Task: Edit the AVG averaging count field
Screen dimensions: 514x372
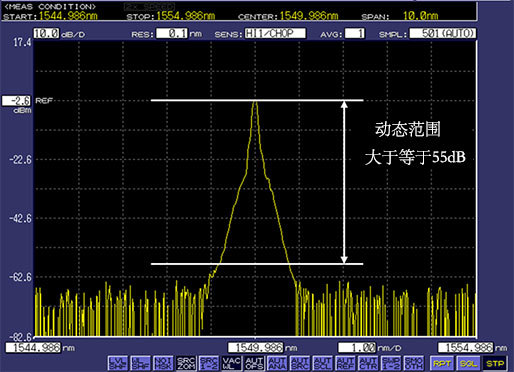Action: tap(355, 33)
